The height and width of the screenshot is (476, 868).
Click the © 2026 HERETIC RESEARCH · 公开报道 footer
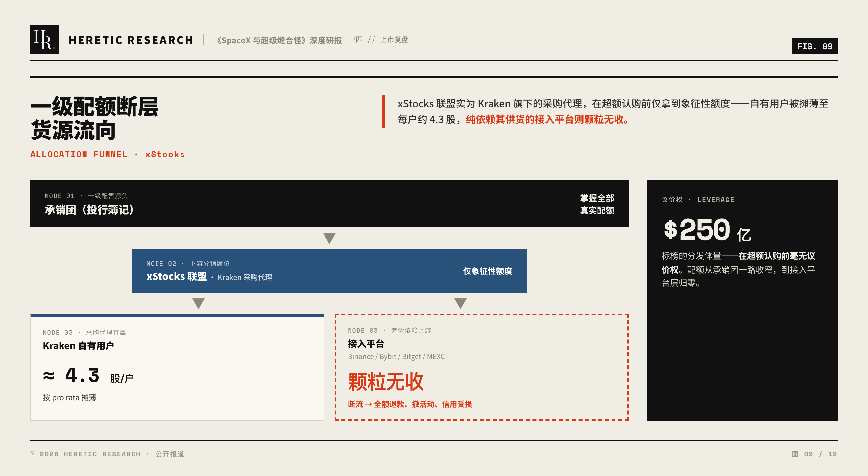(x=107, y=454)
